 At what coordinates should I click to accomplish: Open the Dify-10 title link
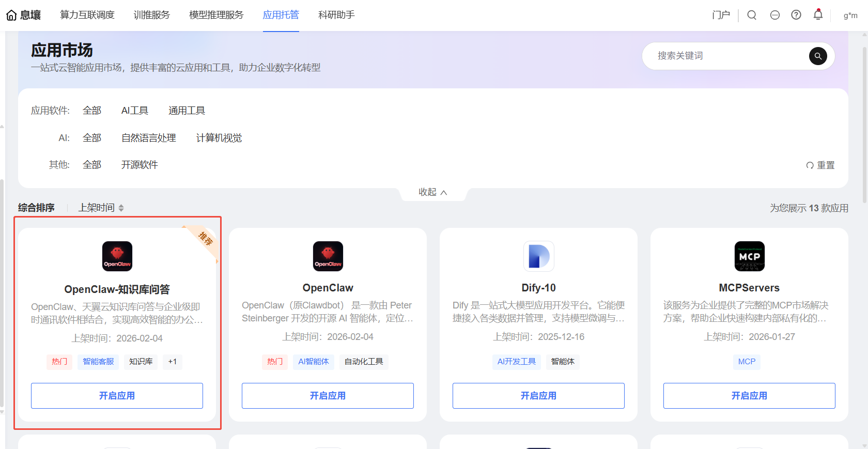(539, 288)
